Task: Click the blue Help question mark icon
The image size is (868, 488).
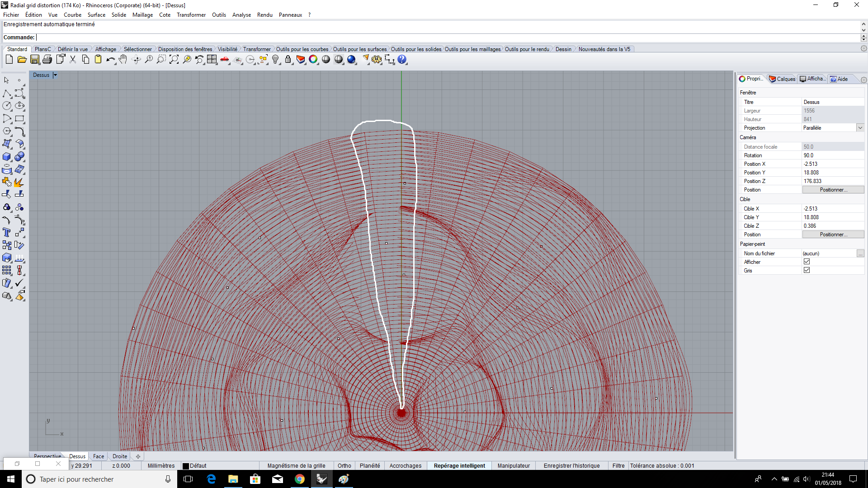Action: (402, 60)
